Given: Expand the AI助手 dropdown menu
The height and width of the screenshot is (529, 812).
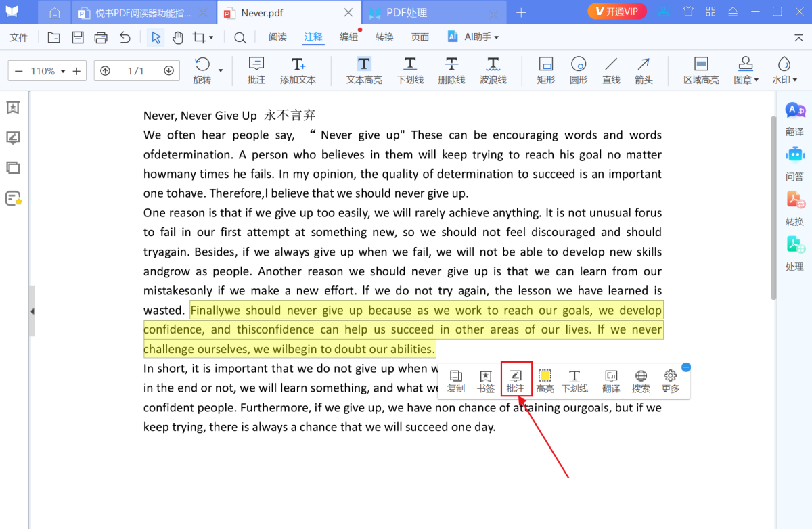Looking at the screenshot, I should [x=473, y=37].
